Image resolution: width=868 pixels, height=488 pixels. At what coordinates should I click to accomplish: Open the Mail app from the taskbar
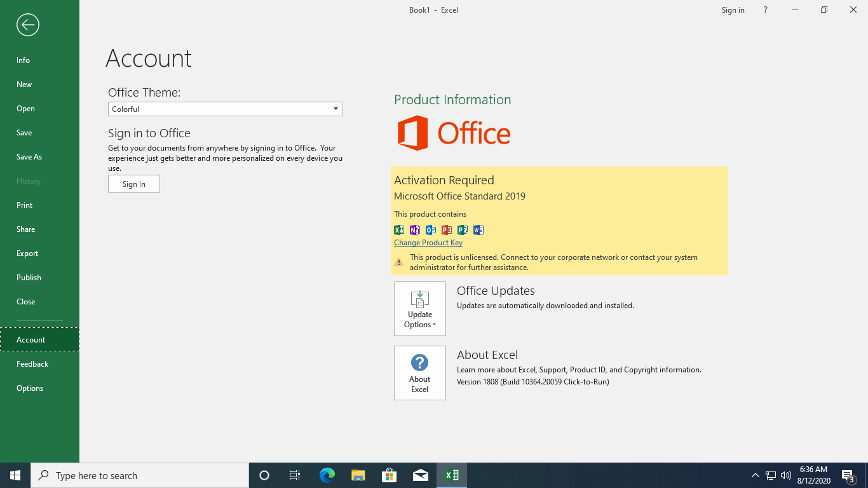[420, 475]
